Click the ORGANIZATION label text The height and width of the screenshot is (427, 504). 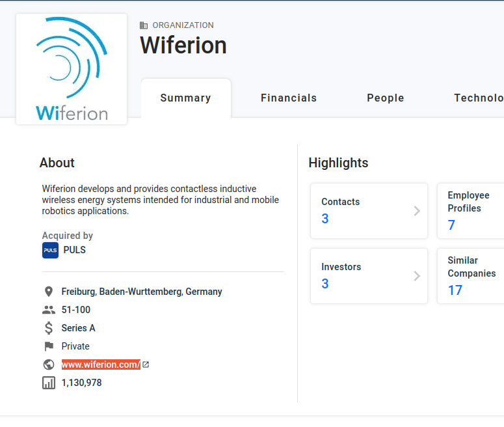click(x=183, y=25)
